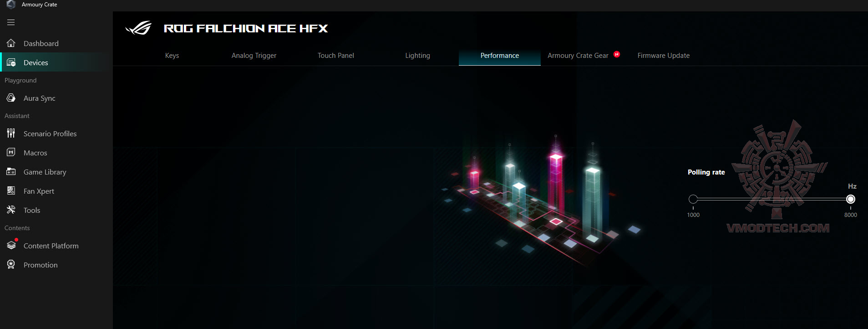Click the Assistant section heading
Screen dimensions: 868x329
pos(17,116)
